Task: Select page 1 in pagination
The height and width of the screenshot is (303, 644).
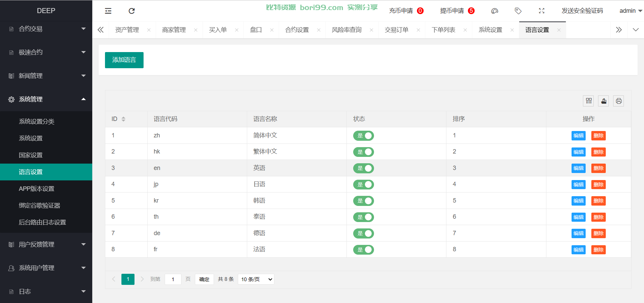Action: tap(128, 279)
